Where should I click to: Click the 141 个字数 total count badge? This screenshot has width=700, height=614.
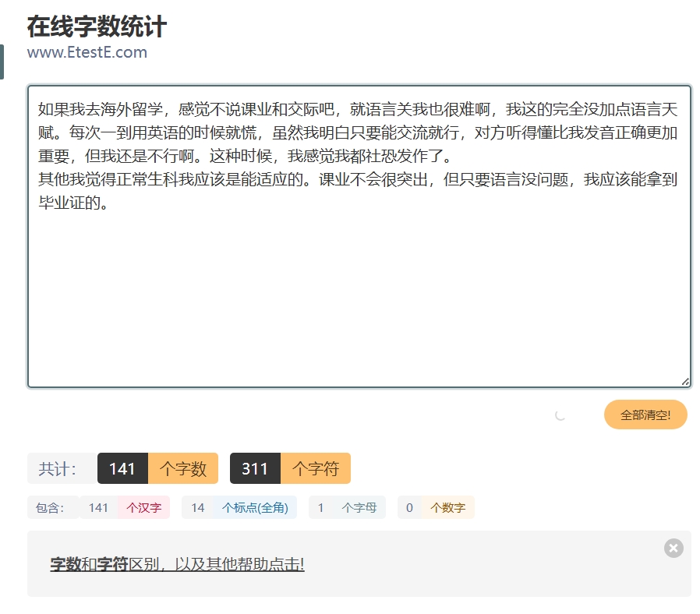(157, 468)
